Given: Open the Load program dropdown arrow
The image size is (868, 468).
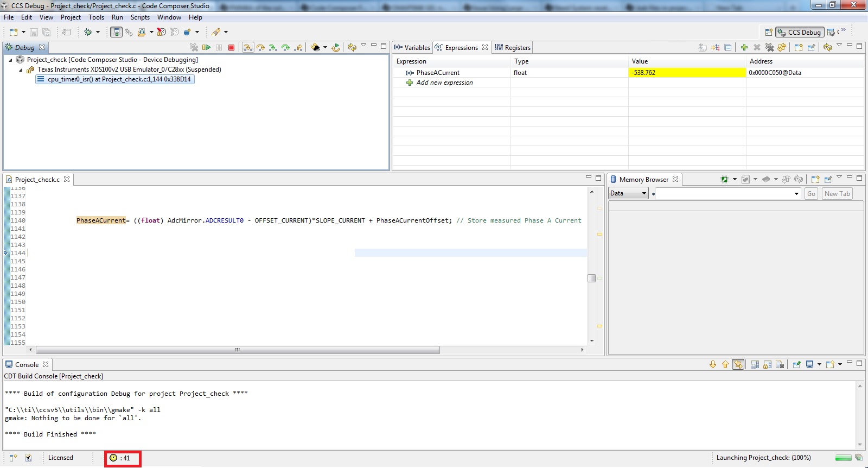Looking at the screenshot, I should (x=151, y=33).
